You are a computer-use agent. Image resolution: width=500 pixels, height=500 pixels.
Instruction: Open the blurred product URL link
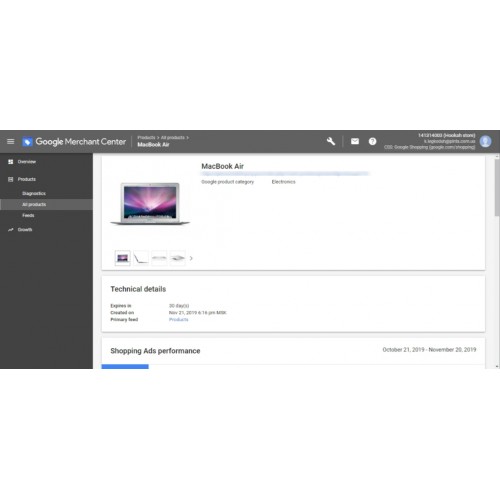tap(285, 174)
